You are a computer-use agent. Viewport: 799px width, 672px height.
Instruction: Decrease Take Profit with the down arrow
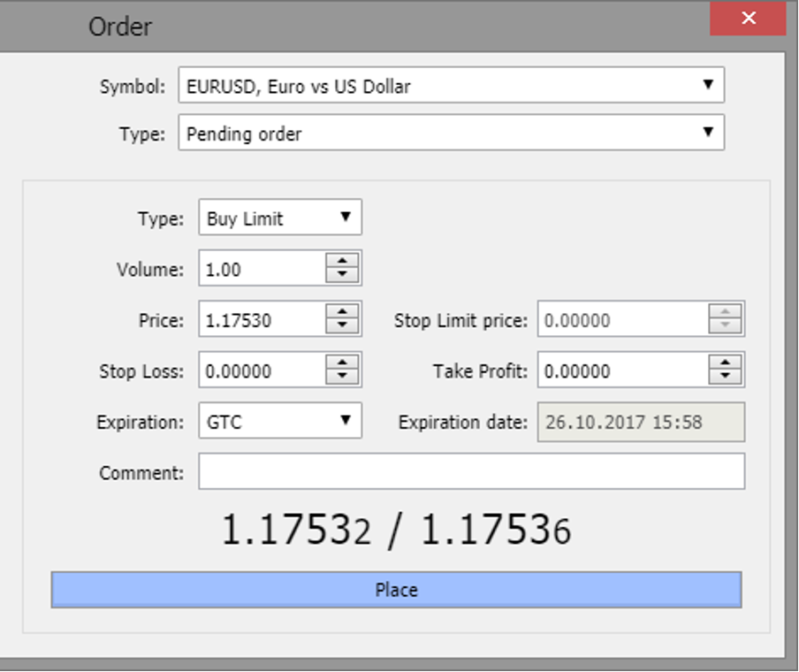click(x=725, y=378)
